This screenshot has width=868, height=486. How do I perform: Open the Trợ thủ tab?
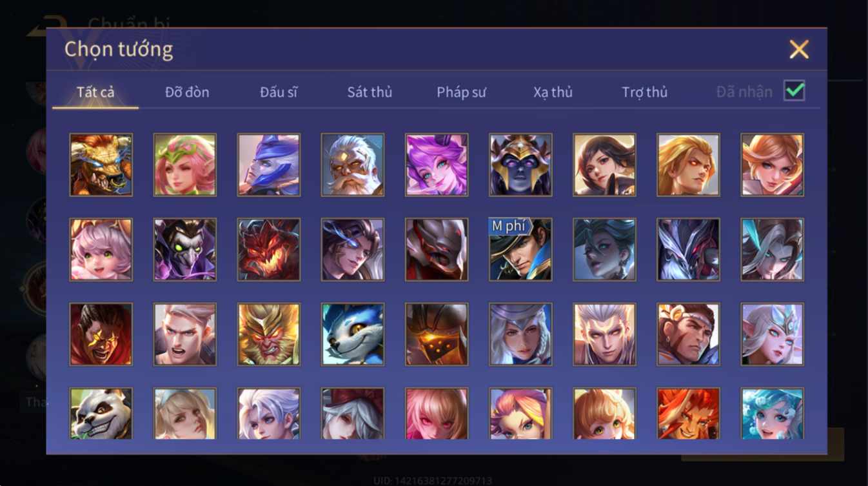(644, 92)
